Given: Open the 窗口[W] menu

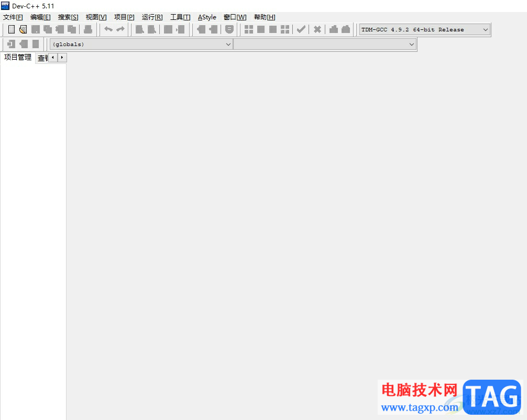Looking at the screenshot, I should pyautogui.click(x=235, y=17).
